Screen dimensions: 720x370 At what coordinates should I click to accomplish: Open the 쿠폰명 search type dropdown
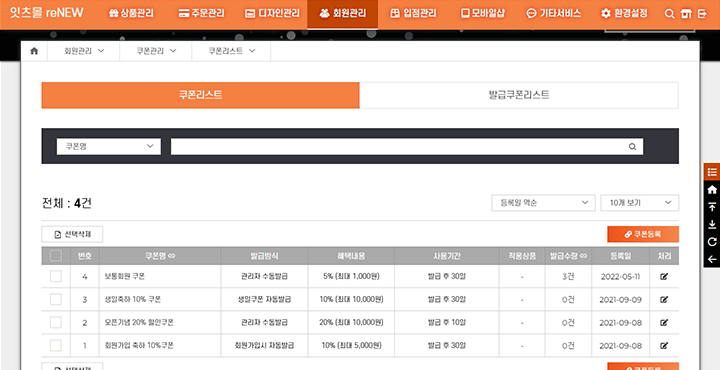(x=109, y=147)
